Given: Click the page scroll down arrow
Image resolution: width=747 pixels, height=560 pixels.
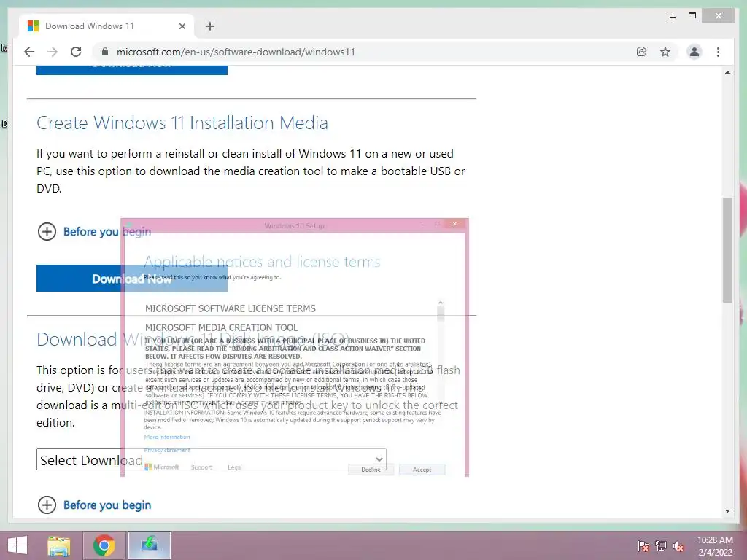Looking at the screenshot, I should (727, 510).
